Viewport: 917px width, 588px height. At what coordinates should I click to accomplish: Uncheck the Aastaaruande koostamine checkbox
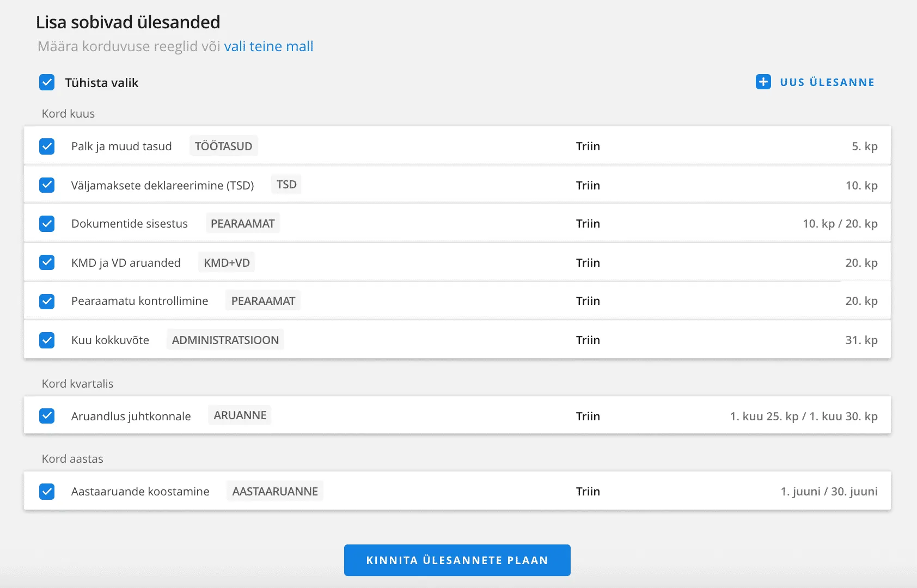point(47,492)
